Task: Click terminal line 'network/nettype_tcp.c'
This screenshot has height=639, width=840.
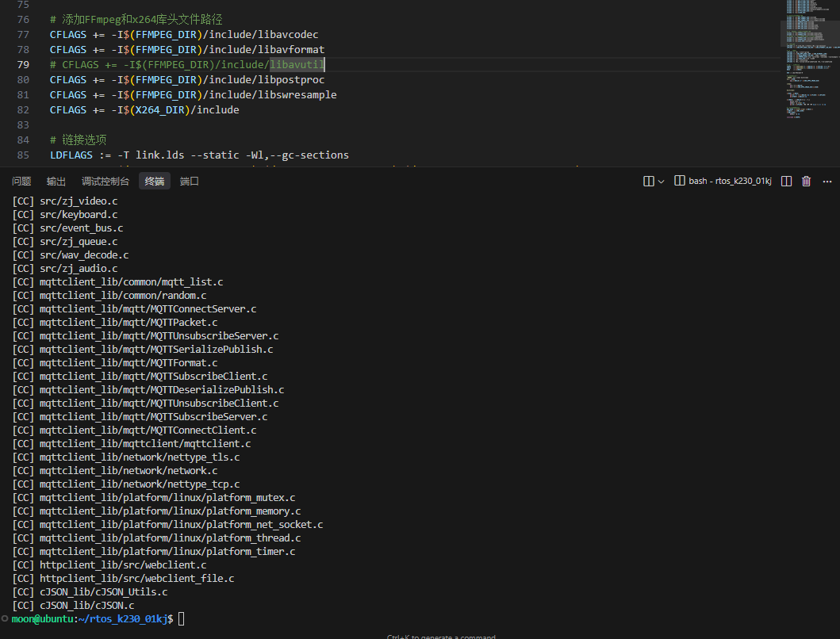Action: point(126,484)
